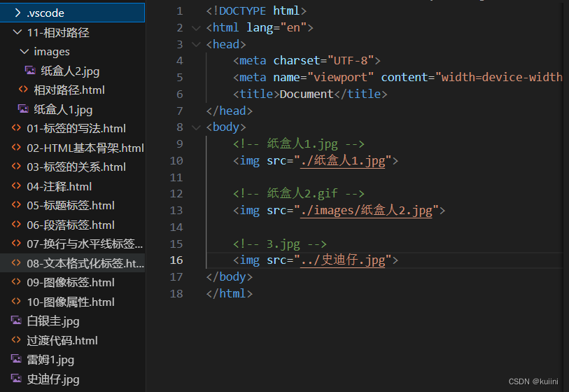Expand the .vscode folder chevron

(x=17, y=13)
